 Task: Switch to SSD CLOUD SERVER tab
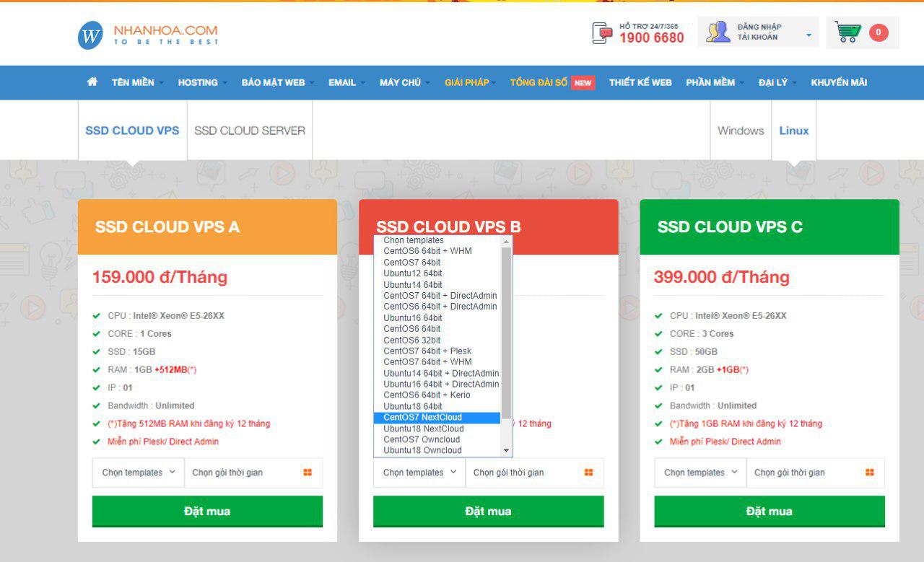250,131
